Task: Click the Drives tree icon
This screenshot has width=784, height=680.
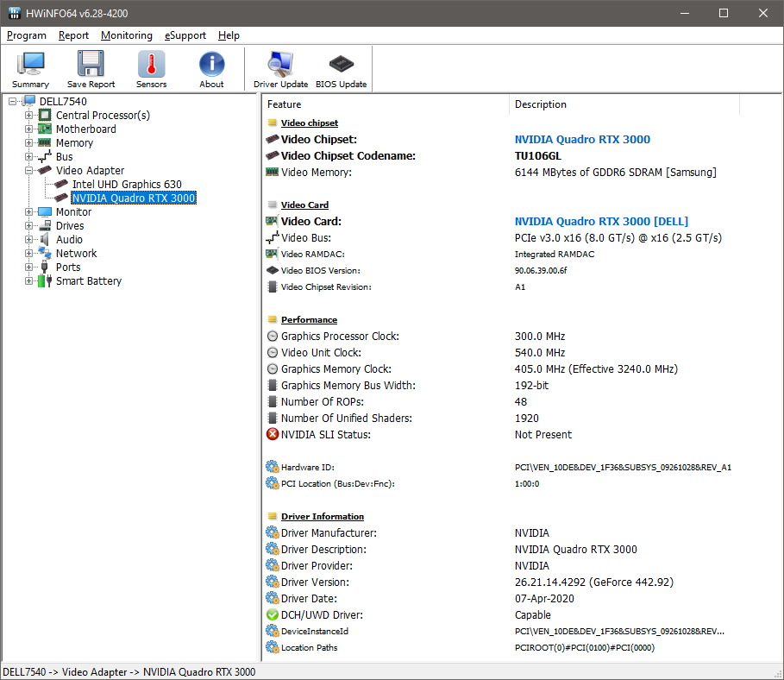Action: point(45,226)
